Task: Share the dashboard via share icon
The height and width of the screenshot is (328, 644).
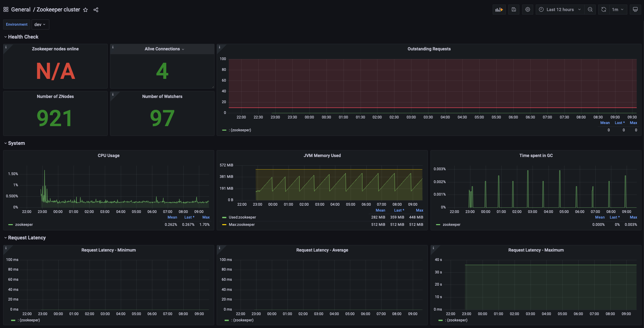Action: click(96, 10)
